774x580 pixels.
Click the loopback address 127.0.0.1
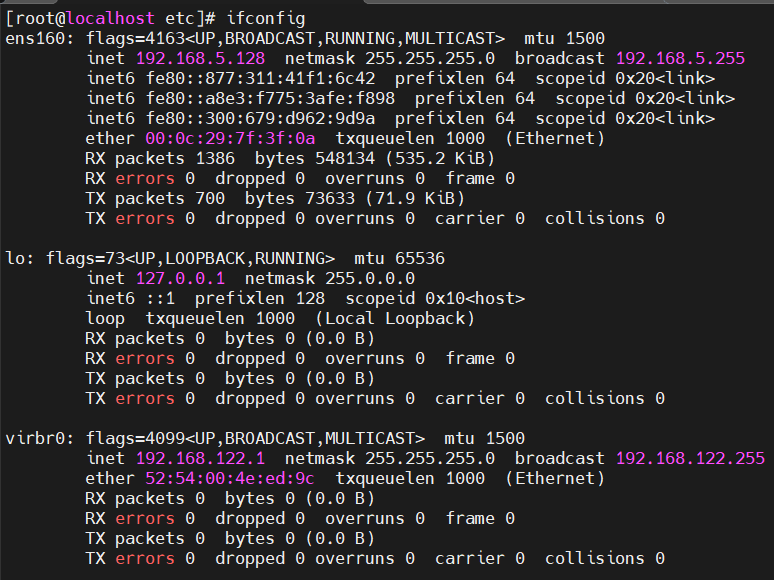pyautogui.click(x=181, y=278)
